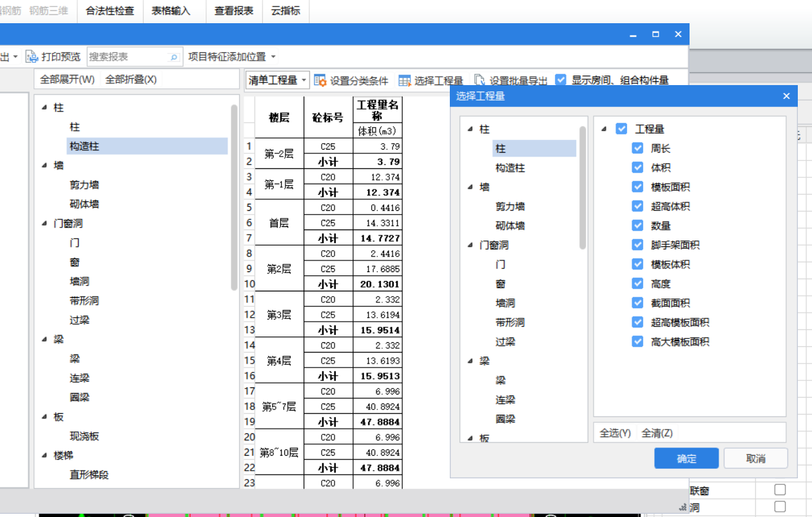The width and height of the screenshot is (812, 517).
Task: Collapse the 墙 group in report tree
Action: click(x=44, y=166)
